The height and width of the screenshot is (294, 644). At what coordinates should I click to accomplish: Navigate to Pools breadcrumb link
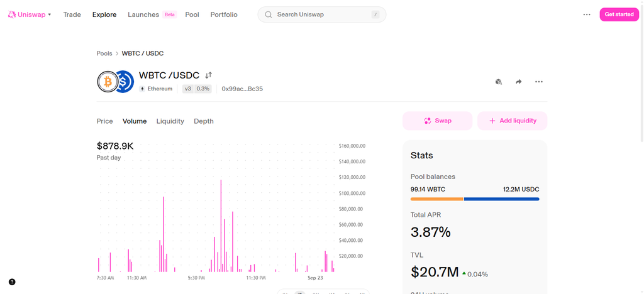[x=104, y=53]
